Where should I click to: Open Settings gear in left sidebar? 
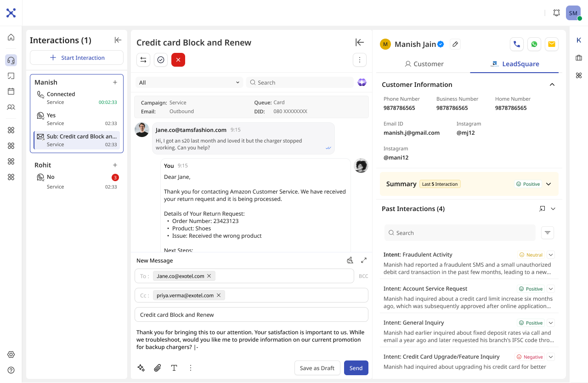(x=11, y=354)
